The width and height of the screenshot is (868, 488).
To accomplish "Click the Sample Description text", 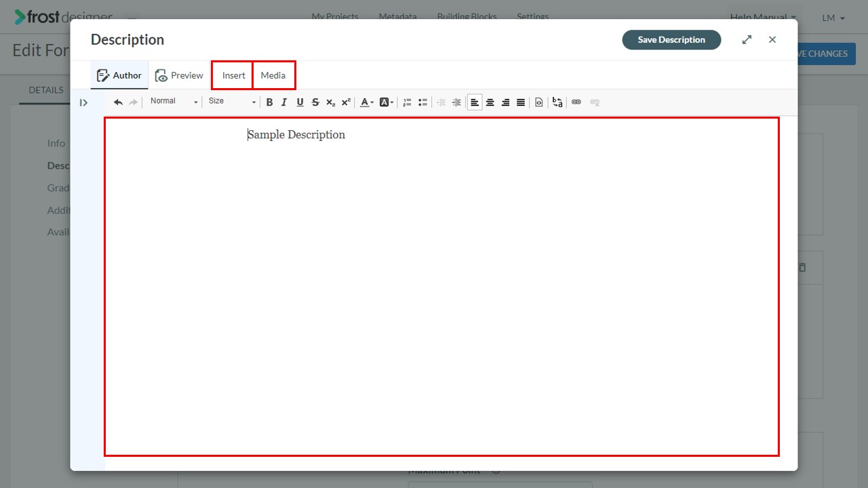I will pyautogui.click(x=296, y=134).
